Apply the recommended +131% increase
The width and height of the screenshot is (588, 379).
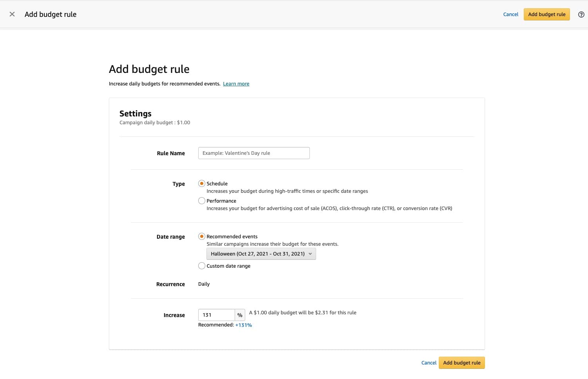[243, 325]
